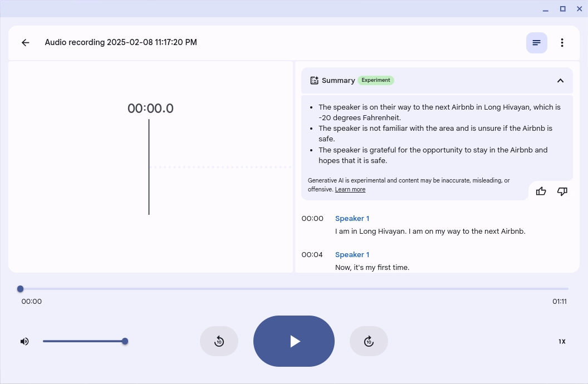Select Speaker 1 label at 00:04
This screenshot has width=588, height=384.
352,255
